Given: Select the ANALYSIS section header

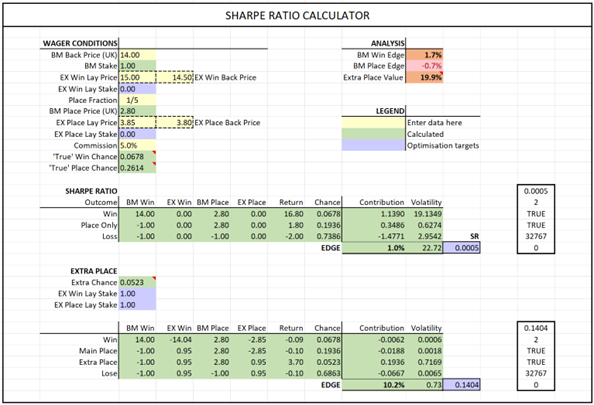Looking at the screenshot, I should click(388, 43).
